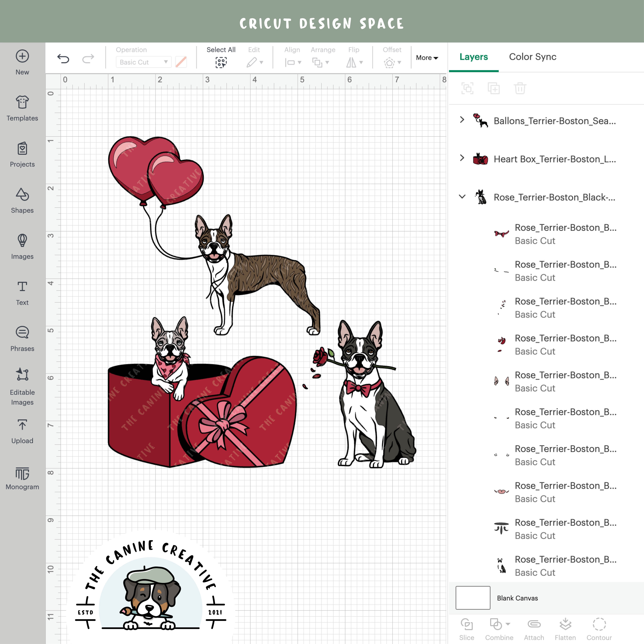Select the Contour tool
644x644 pixels.
(599, 627)
